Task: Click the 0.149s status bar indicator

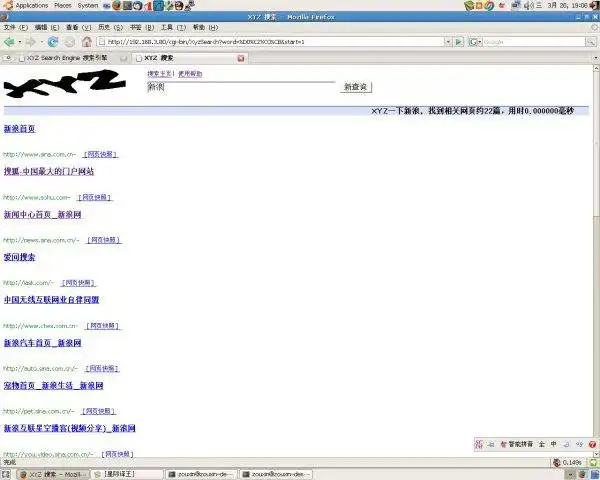Action: pos(567,462)
